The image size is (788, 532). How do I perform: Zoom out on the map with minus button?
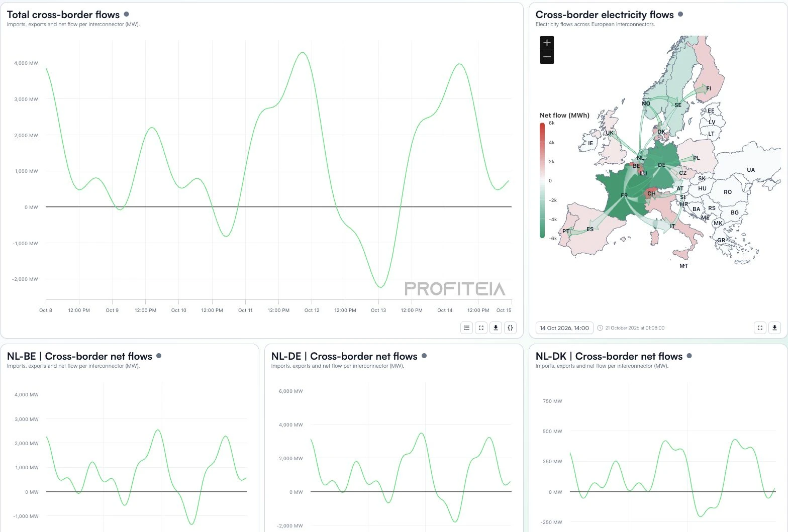point(547,57)
